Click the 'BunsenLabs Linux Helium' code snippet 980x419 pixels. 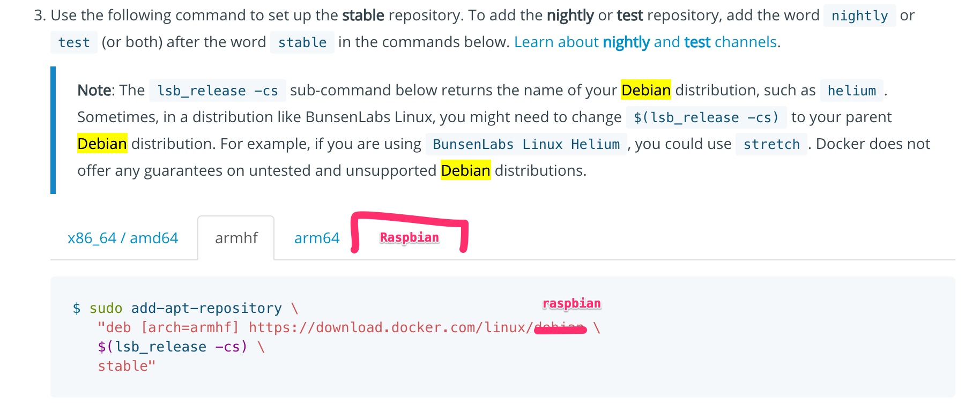point(526,144)
